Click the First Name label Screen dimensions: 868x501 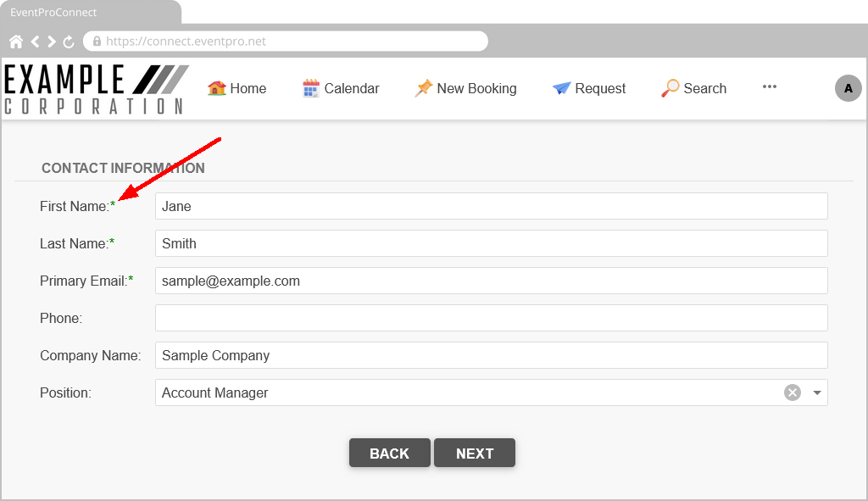[75, 207]
